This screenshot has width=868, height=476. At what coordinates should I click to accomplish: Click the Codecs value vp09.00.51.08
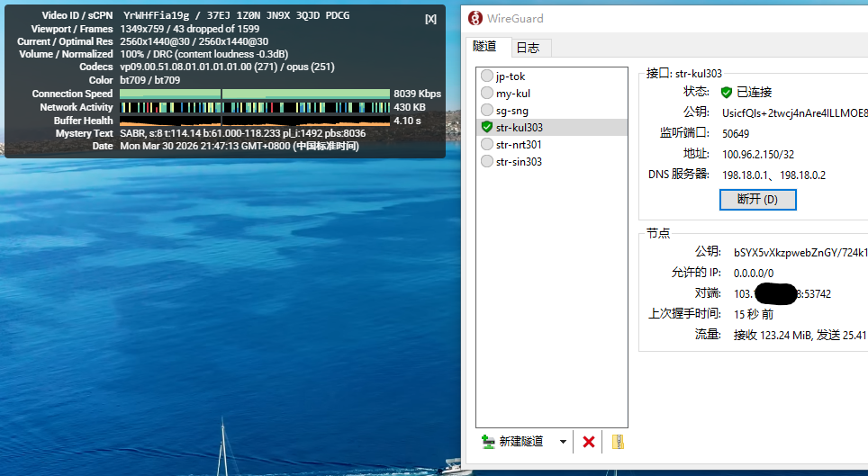[x=227, y=67]
